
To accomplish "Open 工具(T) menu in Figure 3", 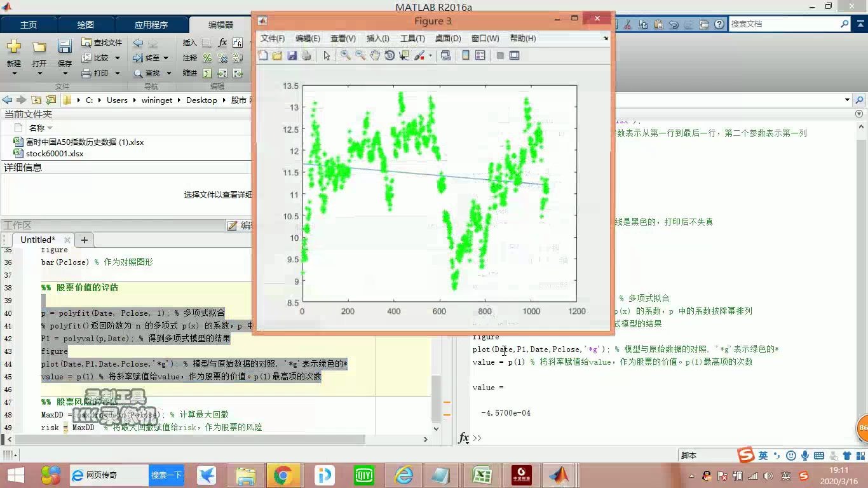I will click(x=412, y=38).
